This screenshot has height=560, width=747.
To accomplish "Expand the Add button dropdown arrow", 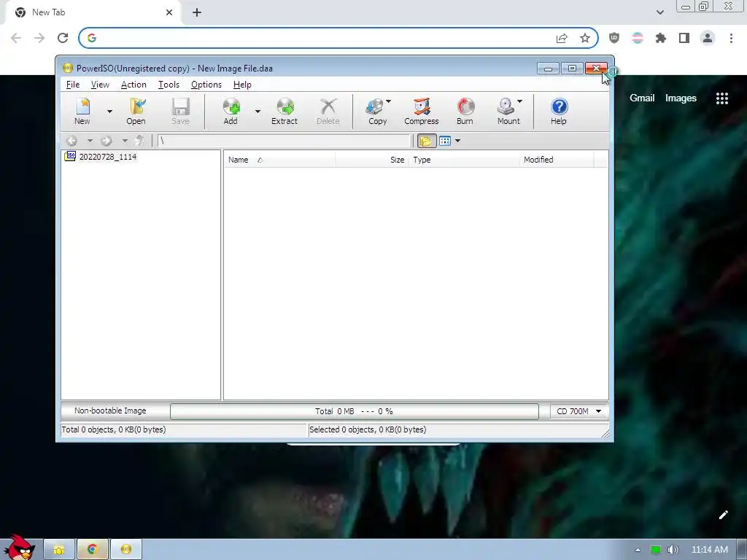I will click(258, 112).
